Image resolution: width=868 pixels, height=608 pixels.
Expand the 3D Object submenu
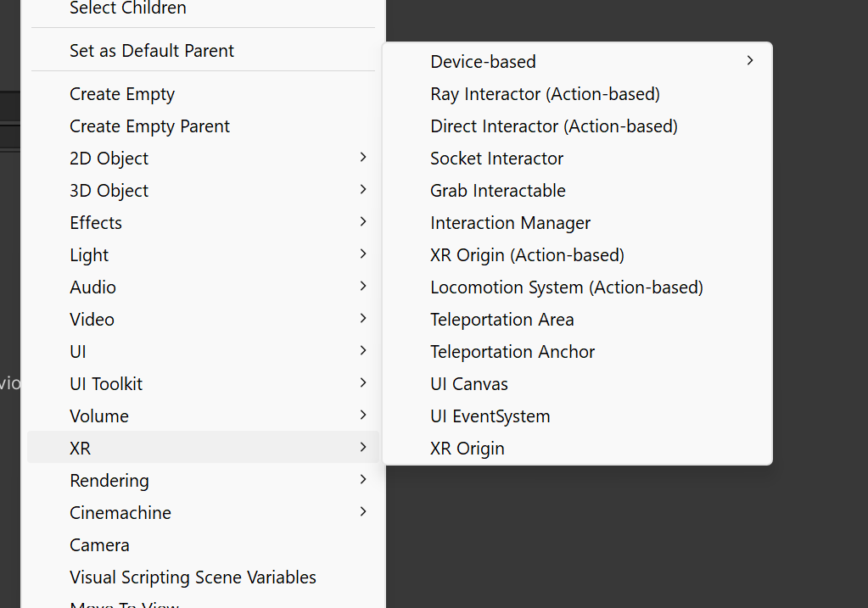[x=109, y=191]
